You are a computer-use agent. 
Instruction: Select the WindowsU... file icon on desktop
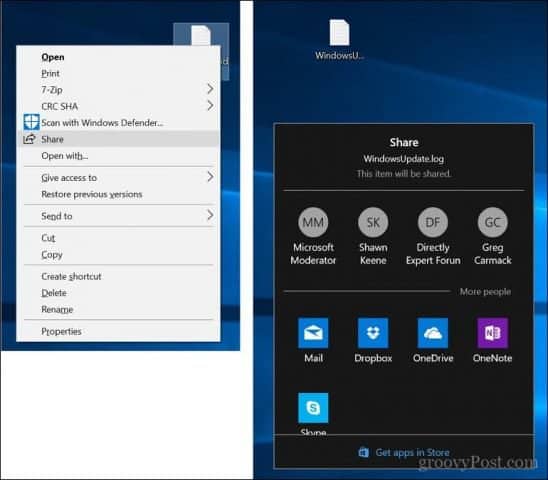click(x=339, y=33)
